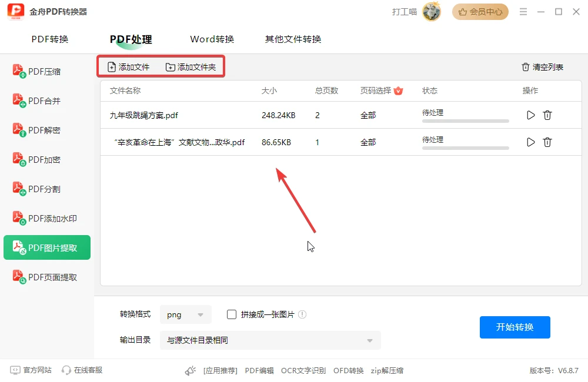Enable 拼接成一张图片 checkbox
588x382 pixels.
pos(232,314)
